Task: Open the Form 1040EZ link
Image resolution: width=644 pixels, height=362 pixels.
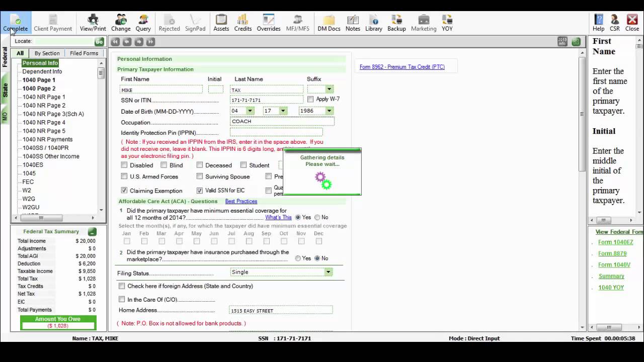Action: pos(614,242)
